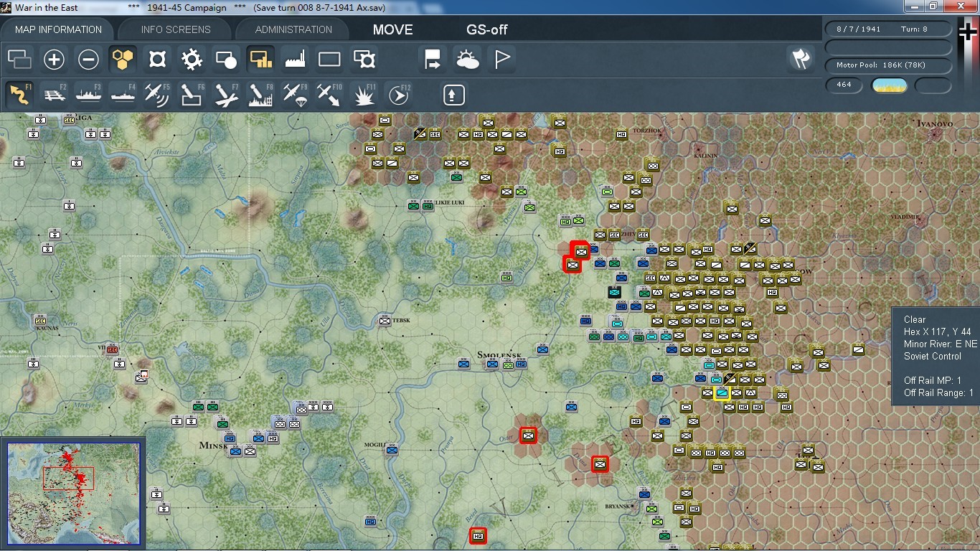Click the outlined pennant flag icon
The width and height of the screenshot is (980, 551).
[501, 59]
